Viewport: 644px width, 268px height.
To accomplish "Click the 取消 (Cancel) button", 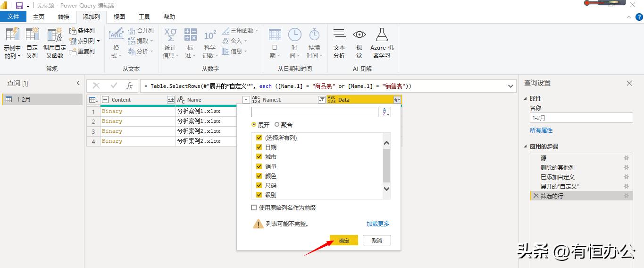I will 377,240.
